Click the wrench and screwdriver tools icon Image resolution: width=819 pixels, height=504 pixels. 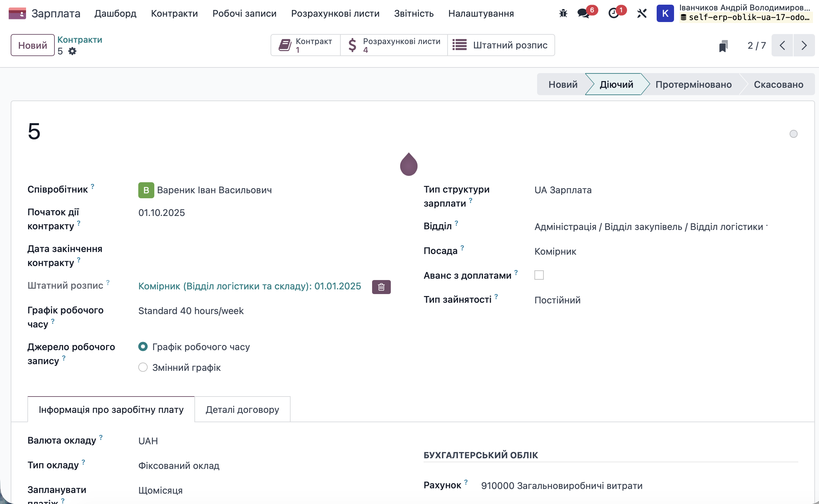click(x=642, y=13)
